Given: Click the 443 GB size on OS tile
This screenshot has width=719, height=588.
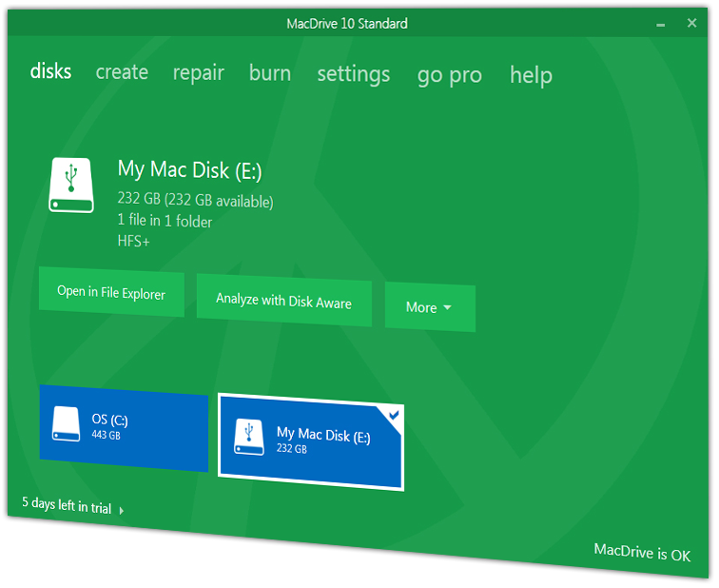Looking at the screenshot, I should [x=106, y=435].
